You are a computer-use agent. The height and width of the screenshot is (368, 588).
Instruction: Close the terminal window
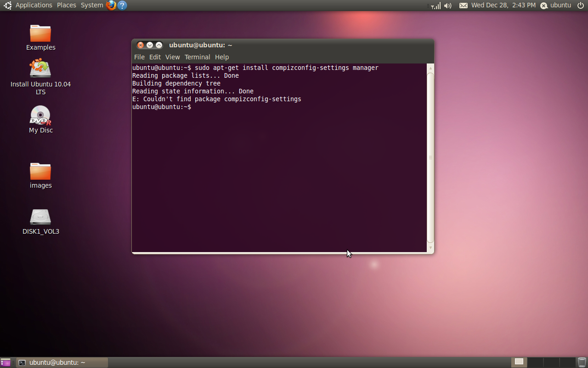click(x=141, y=45)
